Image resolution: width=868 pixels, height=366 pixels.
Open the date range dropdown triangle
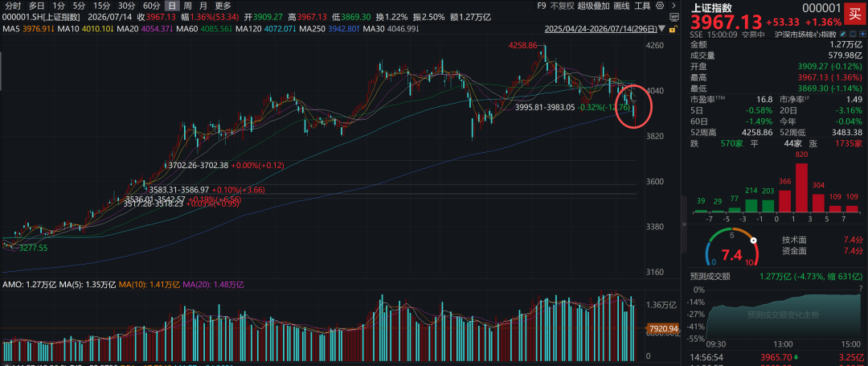[661, 29]
